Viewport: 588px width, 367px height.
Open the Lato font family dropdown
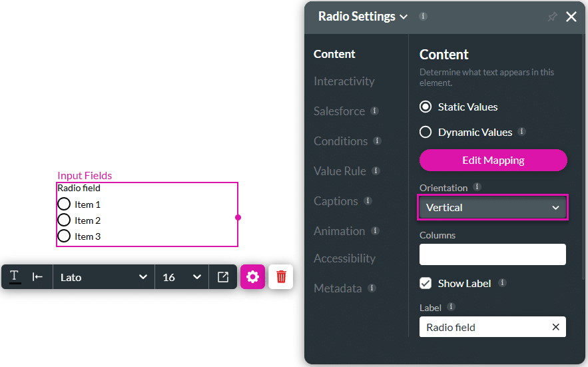tap(103, 277)
